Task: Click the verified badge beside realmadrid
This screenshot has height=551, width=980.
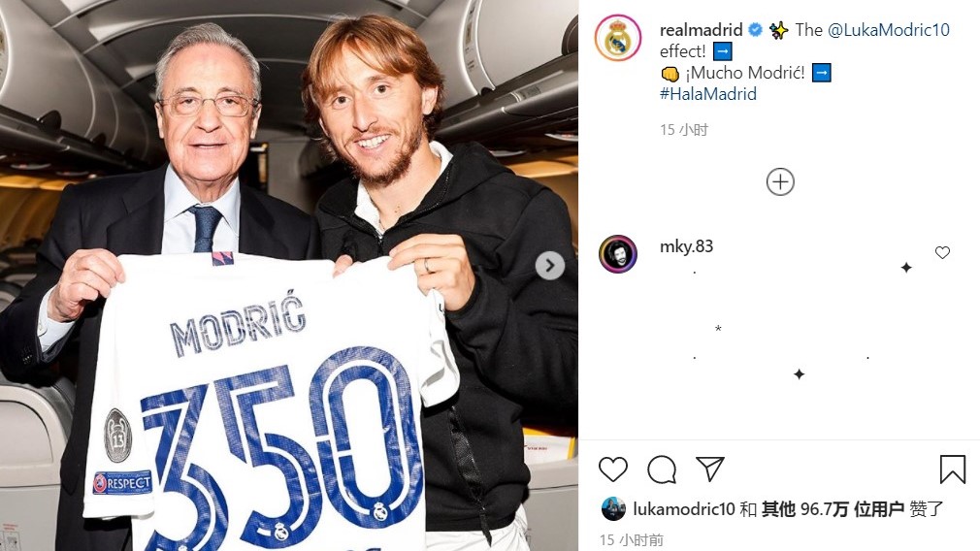Action: tap(755, 29)
